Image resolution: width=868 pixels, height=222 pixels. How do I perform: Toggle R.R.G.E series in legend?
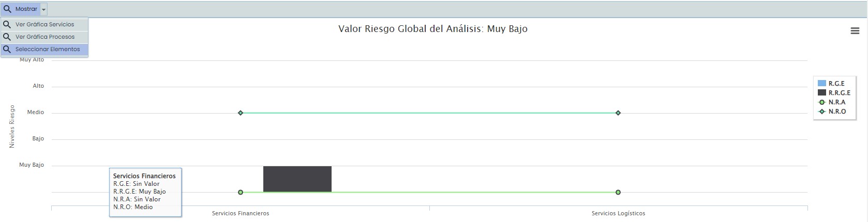point(839,93)
